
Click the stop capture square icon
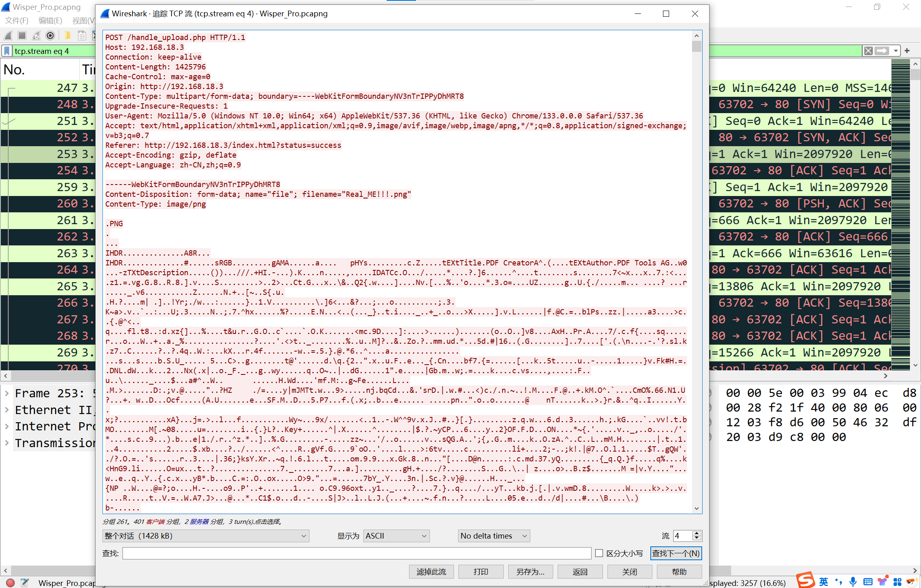point(22,36)
